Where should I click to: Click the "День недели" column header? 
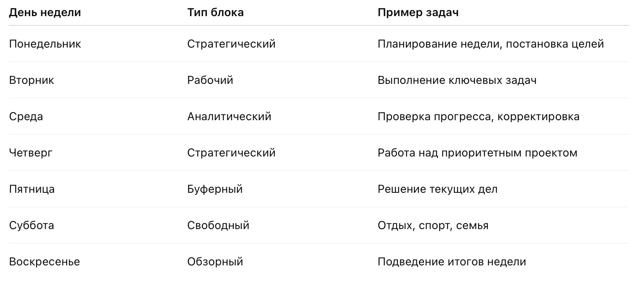point(45,13)
